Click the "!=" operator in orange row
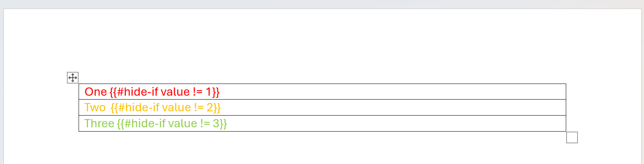This screenshot has height=164, width=644. 199,107
